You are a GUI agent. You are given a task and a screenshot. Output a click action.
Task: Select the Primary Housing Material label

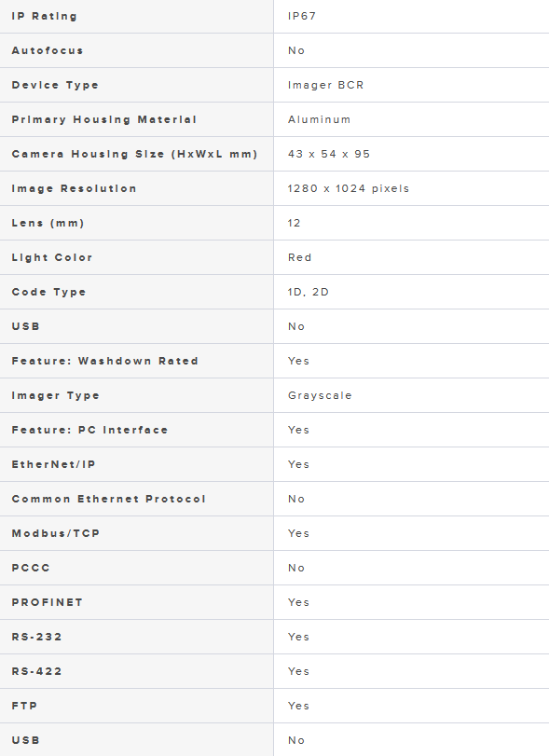pyautogui.click(x=104, y=119)
